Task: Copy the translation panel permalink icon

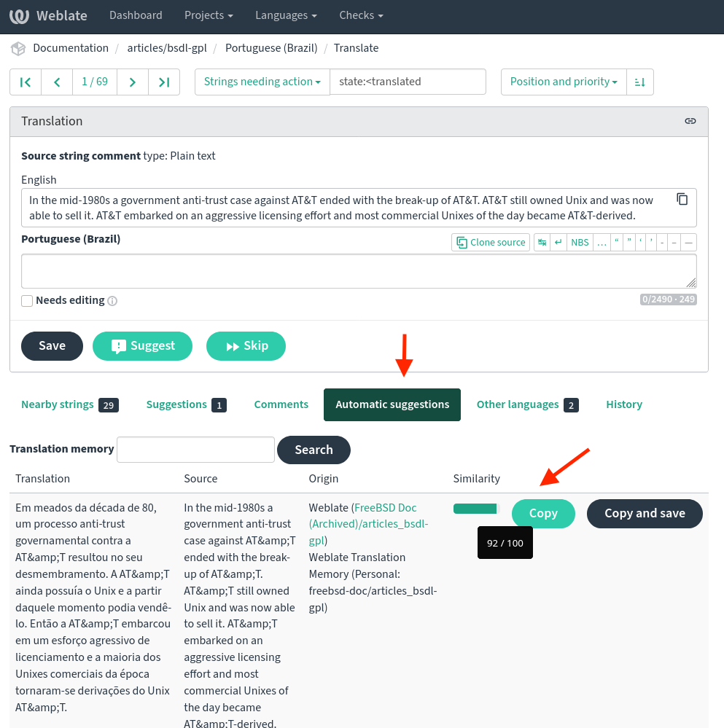Action: (690, 121)
